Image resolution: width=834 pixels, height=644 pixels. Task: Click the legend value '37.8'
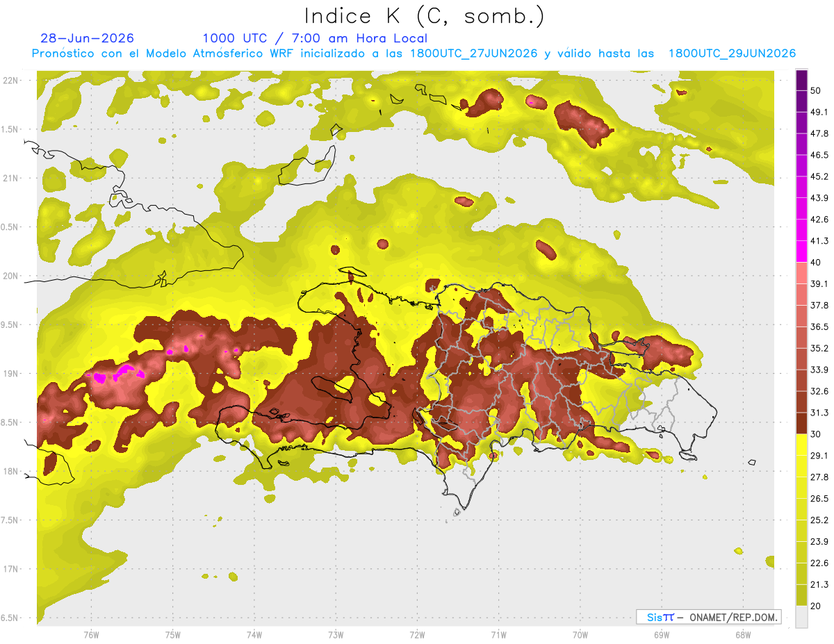click(819, 305)
